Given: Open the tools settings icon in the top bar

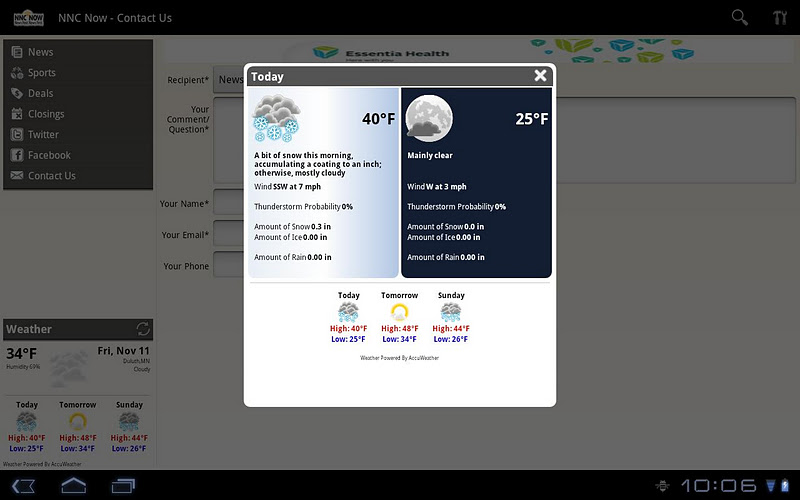Looking at the screenshot, I should [780, 17].
